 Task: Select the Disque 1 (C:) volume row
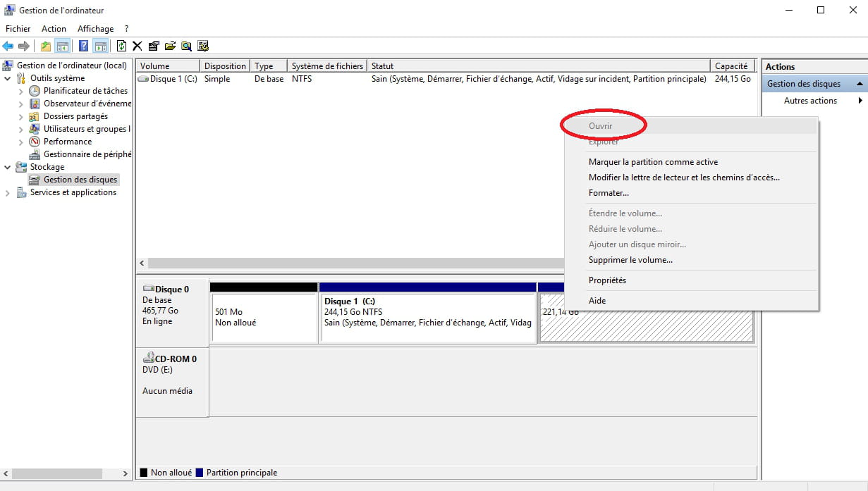pos(445,79)
